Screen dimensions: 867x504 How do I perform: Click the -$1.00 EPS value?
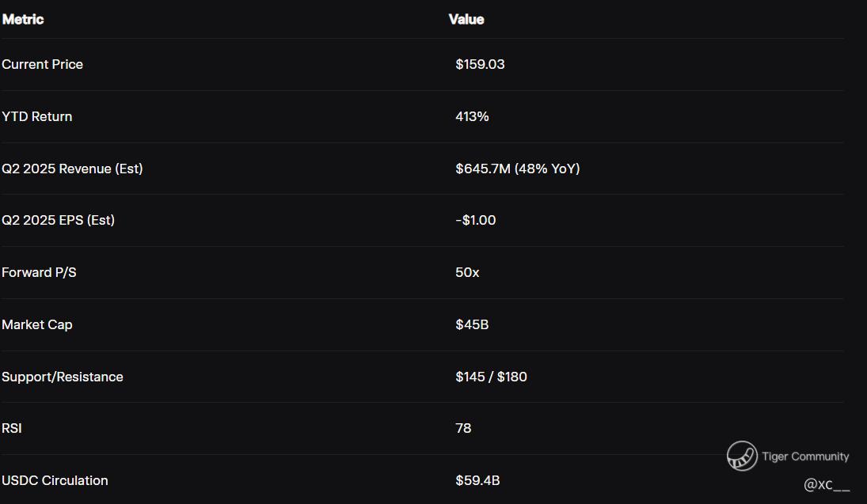pyautogui.click(x=476, y=220)
